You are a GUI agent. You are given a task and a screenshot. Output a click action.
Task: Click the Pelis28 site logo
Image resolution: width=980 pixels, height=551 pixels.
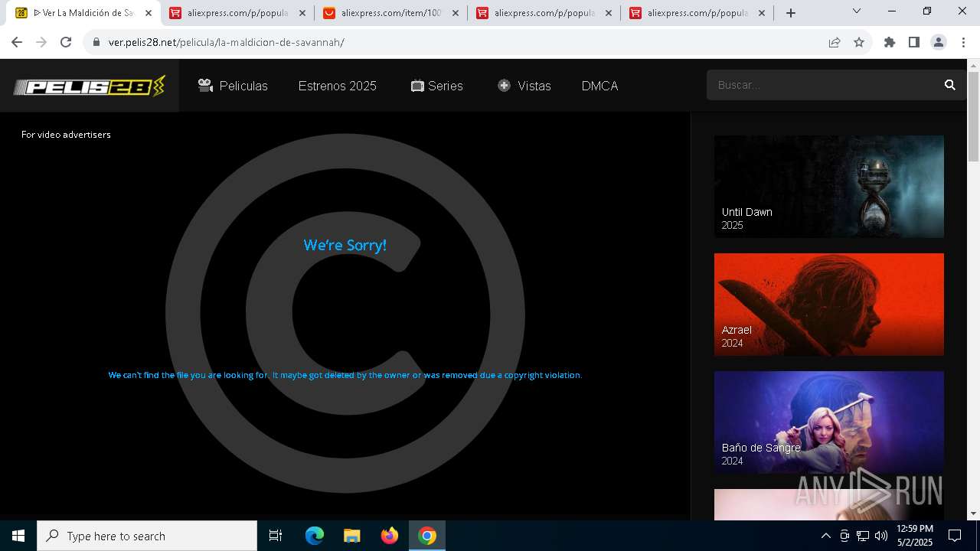90,86
